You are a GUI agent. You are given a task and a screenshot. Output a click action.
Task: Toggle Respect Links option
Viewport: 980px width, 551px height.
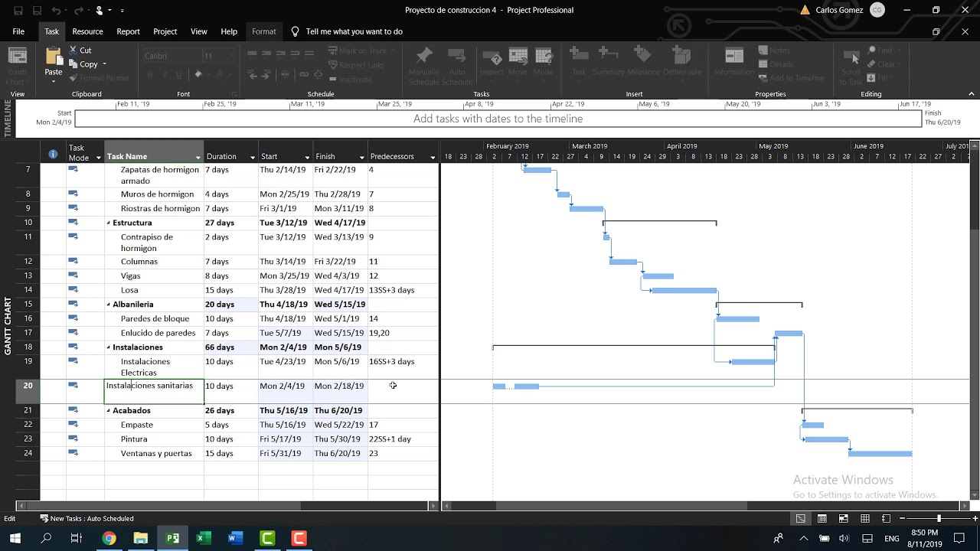[x=356, y=65]
